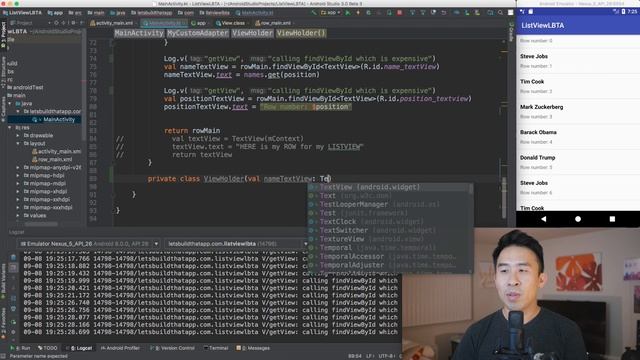Click ViewHolder() breadcrumb in structure bar

pos(301,33)
